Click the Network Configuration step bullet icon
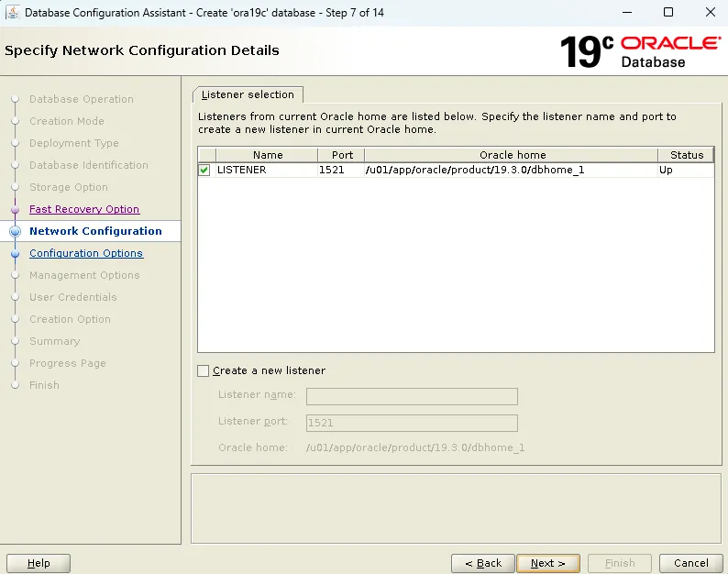The image size is (728, 574). 16,231
